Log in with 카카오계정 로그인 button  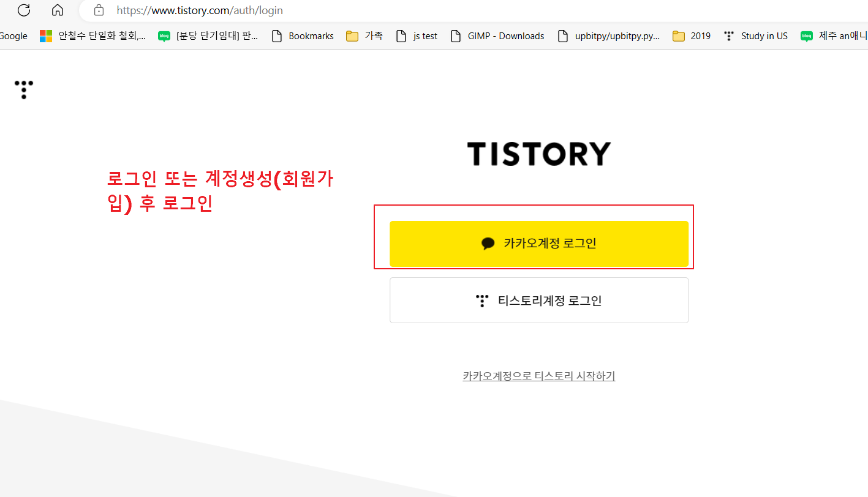click(x=539, y=244)
